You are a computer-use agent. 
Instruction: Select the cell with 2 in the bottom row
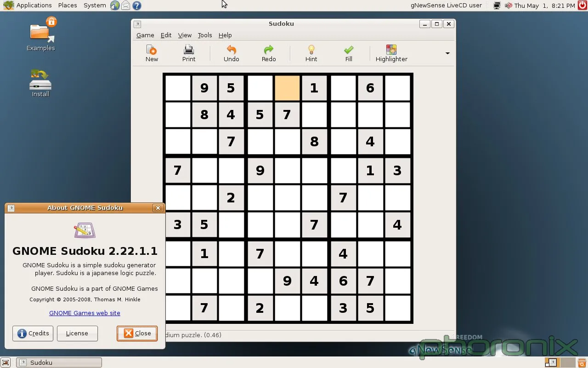tap(260, 308)
